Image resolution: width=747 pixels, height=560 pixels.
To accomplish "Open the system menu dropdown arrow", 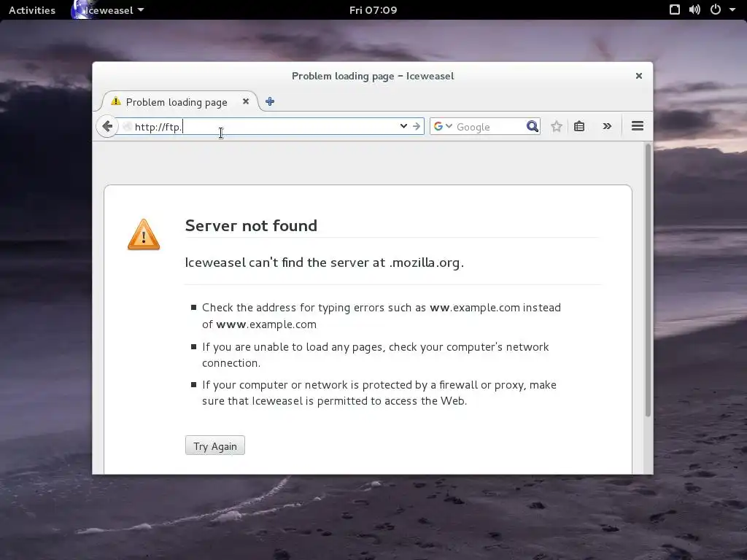I will click(x=732, y=10).
